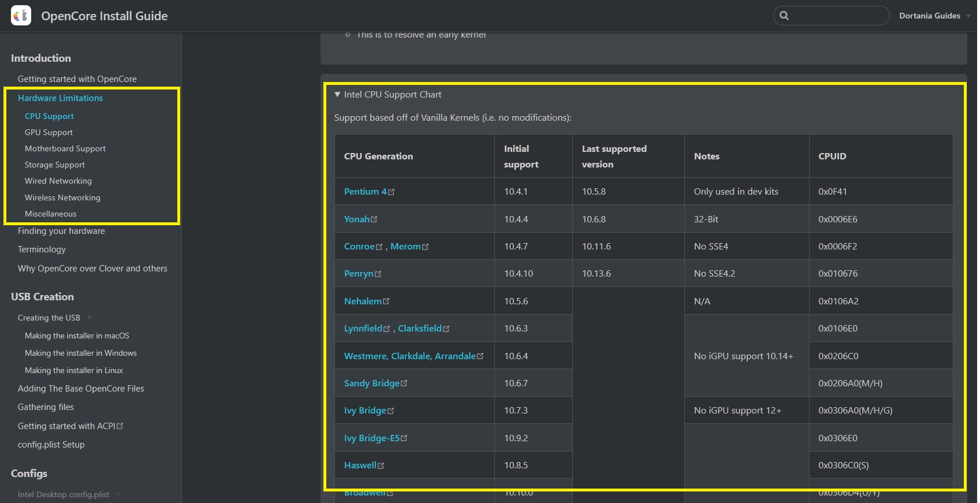Click the search magnifier icon
This screenshot has width=980, height=503.
point(784,16)
